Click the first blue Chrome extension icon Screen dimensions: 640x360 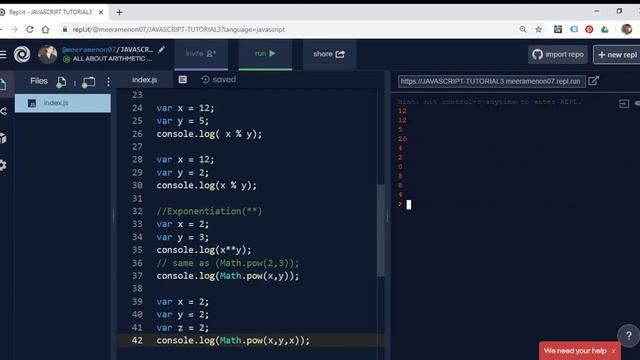click(558, 29)
